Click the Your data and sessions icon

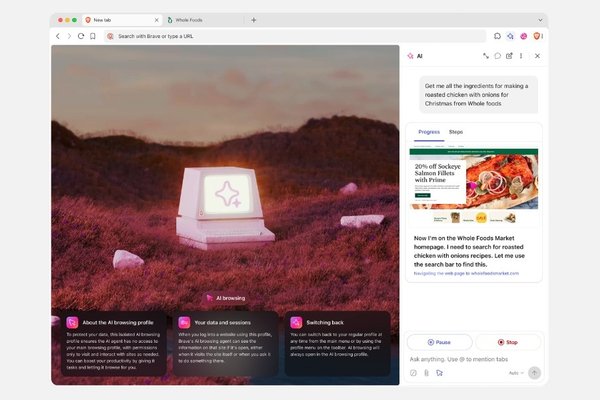coord(184,323)
